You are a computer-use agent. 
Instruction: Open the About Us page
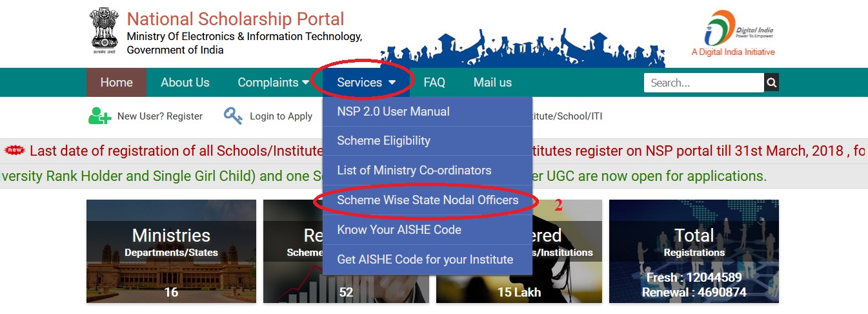coord(185,82)
